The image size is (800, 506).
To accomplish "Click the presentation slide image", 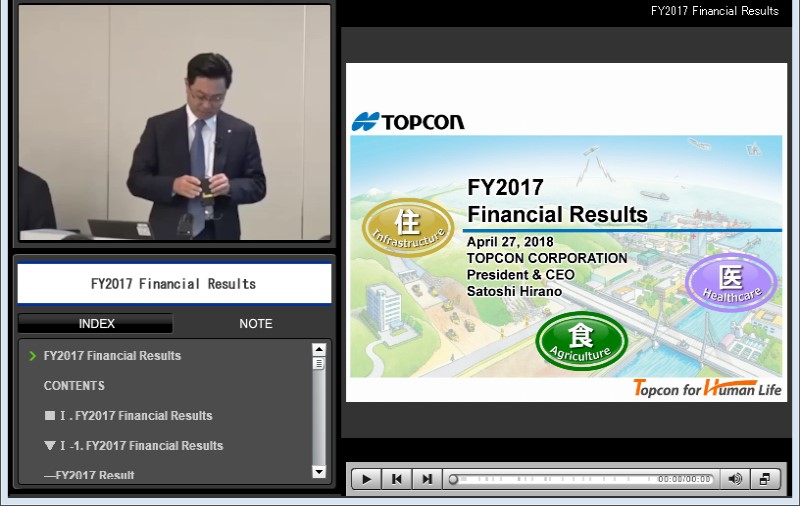I will coord(566,233).
